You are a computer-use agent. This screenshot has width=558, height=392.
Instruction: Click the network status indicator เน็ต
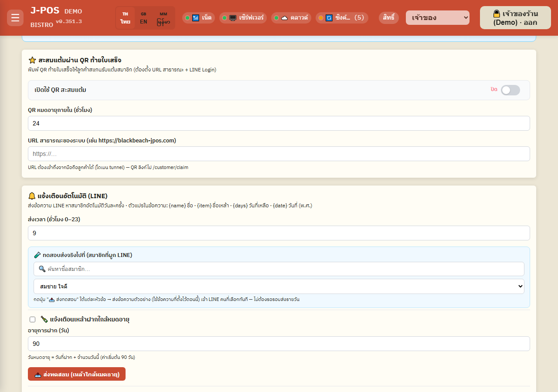(x=198, y=18)
